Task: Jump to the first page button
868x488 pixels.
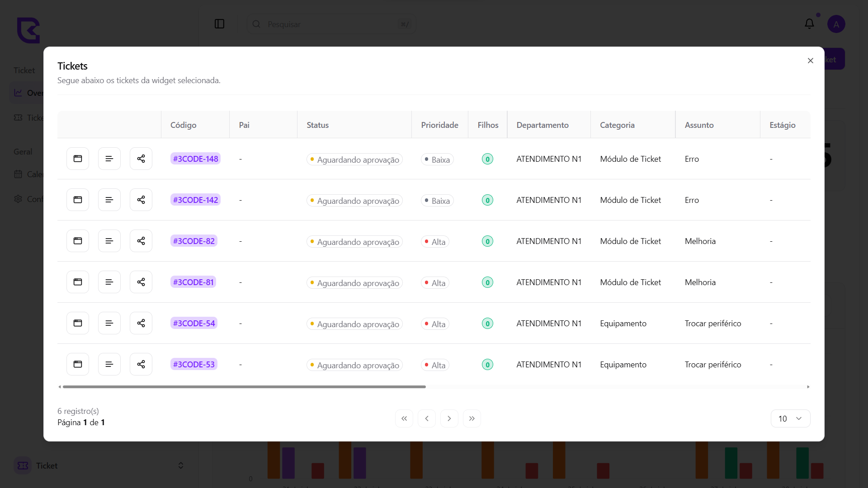Action: click(404, 418)
